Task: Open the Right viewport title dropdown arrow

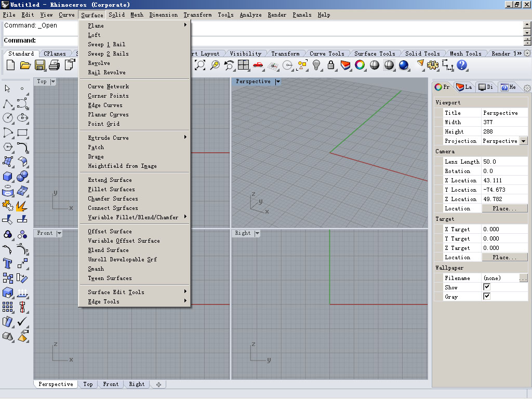Action: pos(257,233)
